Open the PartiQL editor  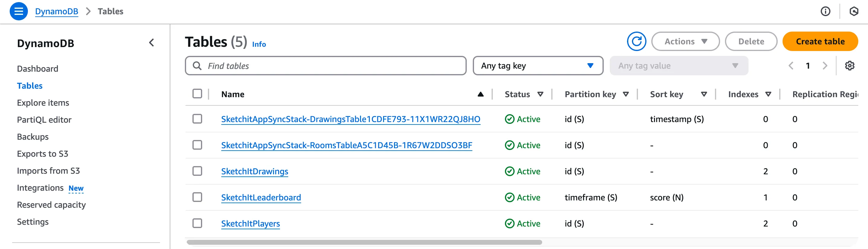click(x=44, y=120)
